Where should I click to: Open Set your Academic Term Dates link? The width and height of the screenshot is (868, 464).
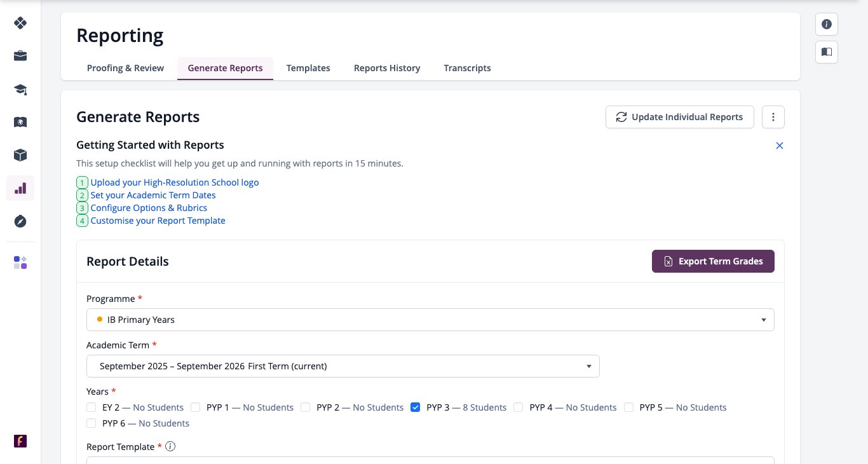pos(153,195)
